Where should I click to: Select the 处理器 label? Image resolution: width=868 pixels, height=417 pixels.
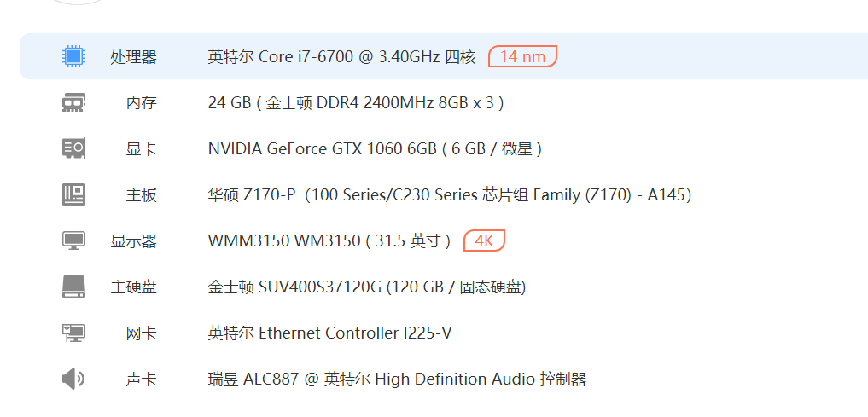pos(133,57)
